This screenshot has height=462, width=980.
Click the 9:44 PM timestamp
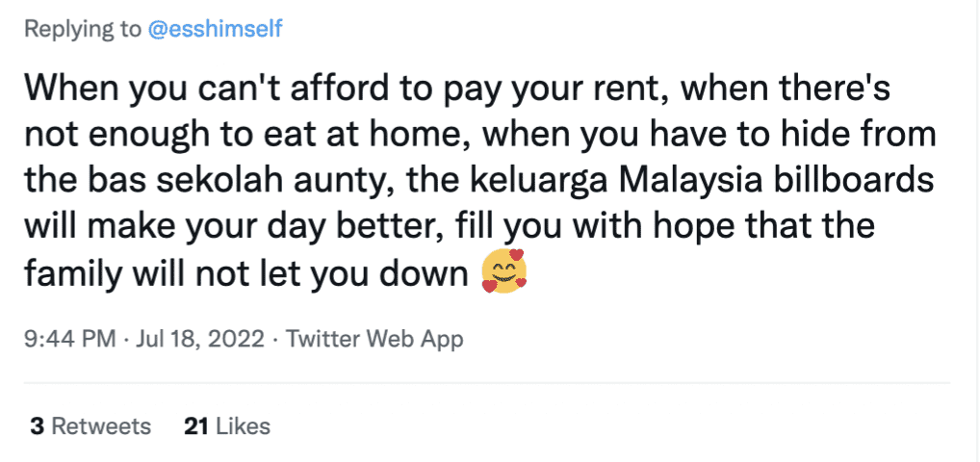(x=69, y=339)
